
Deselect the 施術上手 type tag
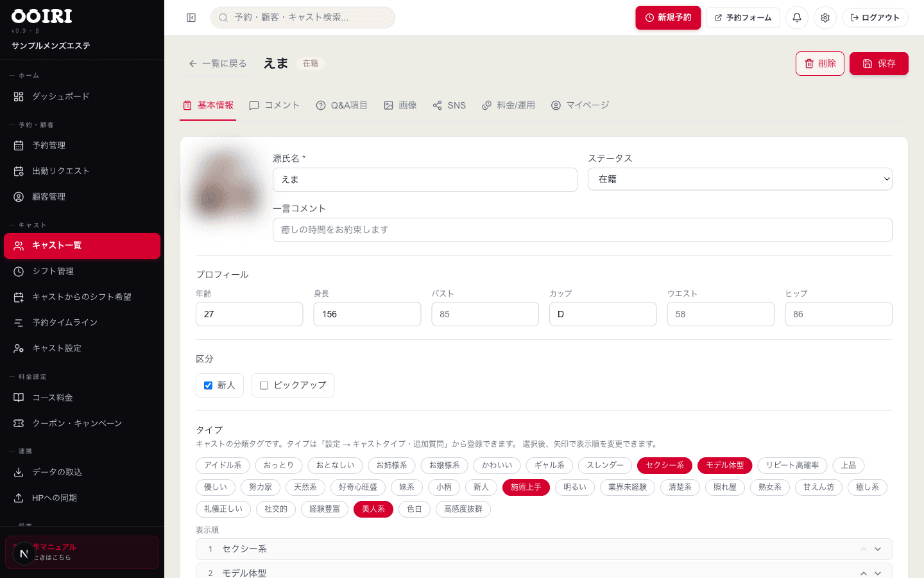[x=526, y=487]
